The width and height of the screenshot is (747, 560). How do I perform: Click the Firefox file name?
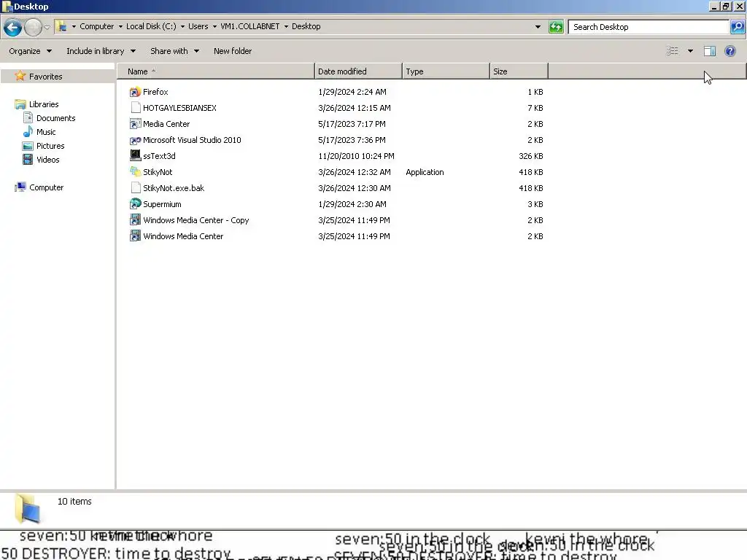click(x=155, y=92)
